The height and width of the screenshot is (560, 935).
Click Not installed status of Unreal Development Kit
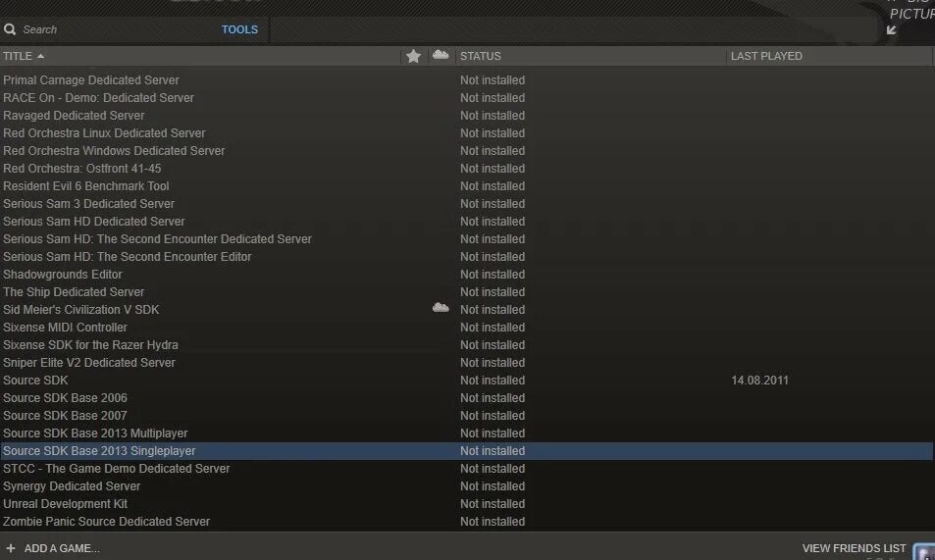pos(493,504)
